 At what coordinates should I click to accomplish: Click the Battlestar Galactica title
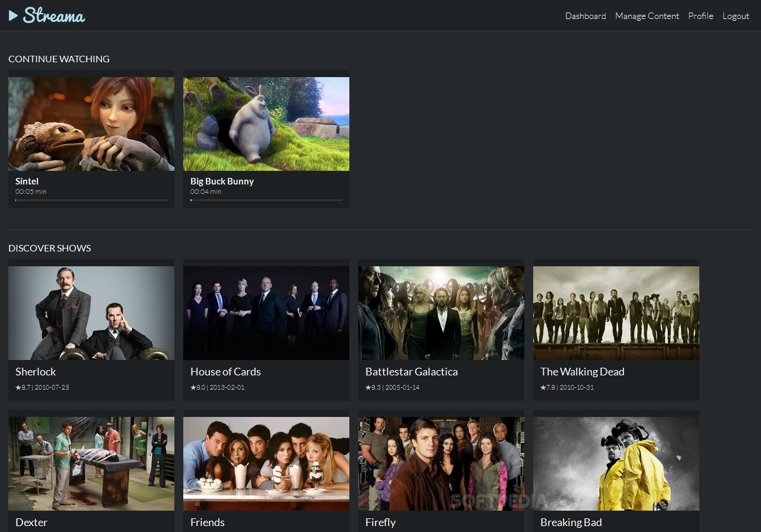coord(412,372)
